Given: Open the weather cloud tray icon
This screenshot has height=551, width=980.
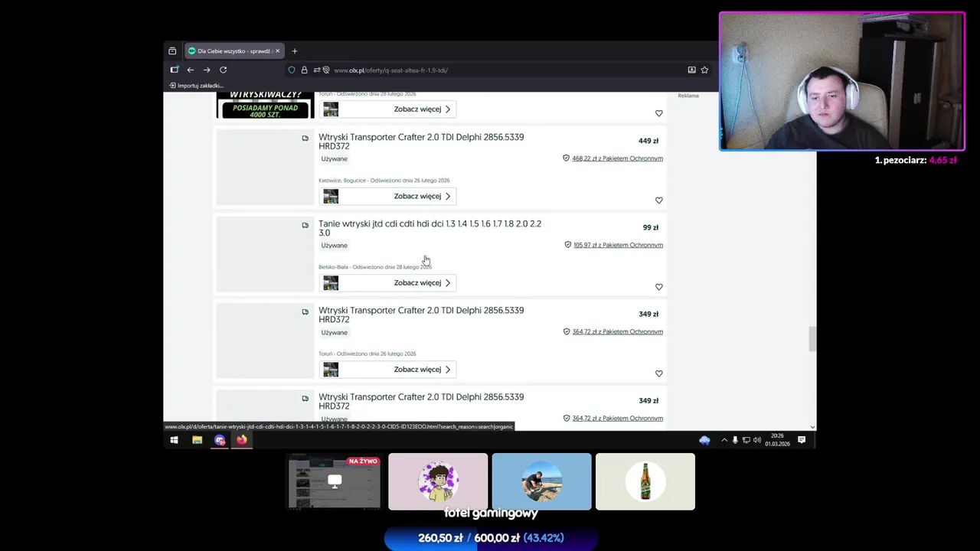Looking at the screenshot, I should click(704, 440).
